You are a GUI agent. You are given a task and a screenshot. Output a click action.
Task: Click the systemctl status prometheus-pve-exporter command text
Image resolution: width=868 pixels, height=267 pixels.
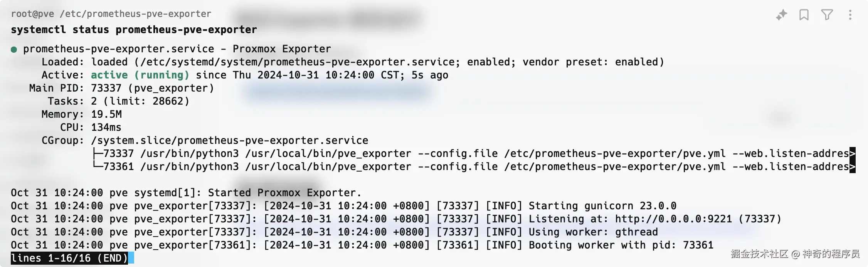tap(134, 30)
